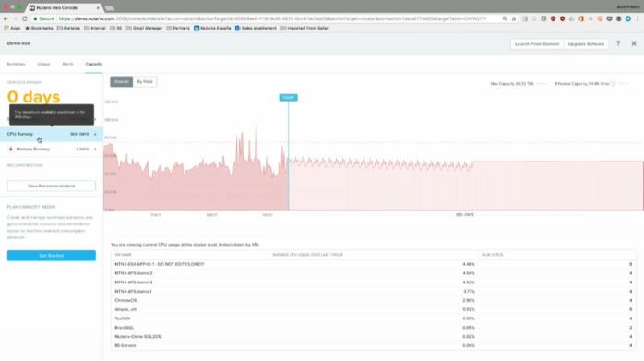
Task: Open Partners bookmark folder
Action: click(x=178, y=29)
